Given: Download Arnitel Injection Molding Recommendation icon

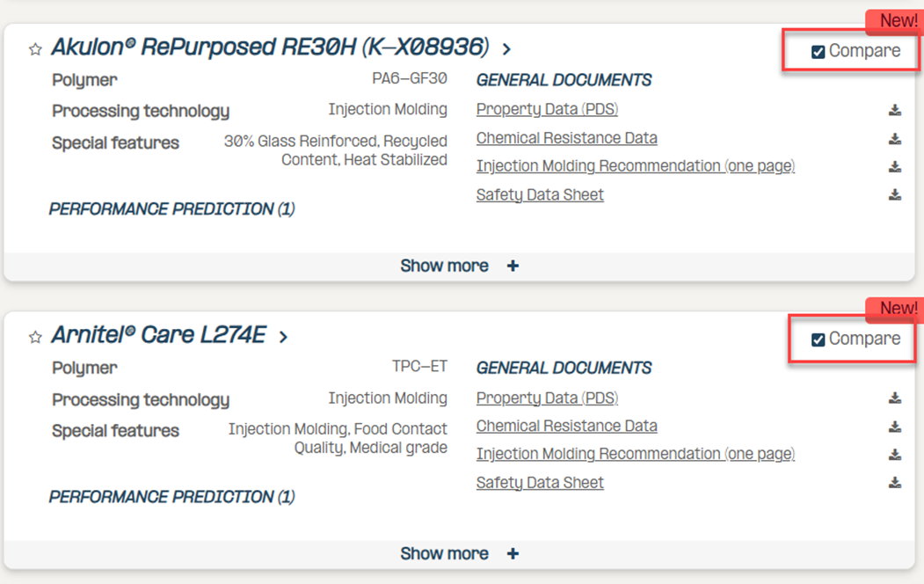Looking at the screenshot, I should click(x=894, y=455).
